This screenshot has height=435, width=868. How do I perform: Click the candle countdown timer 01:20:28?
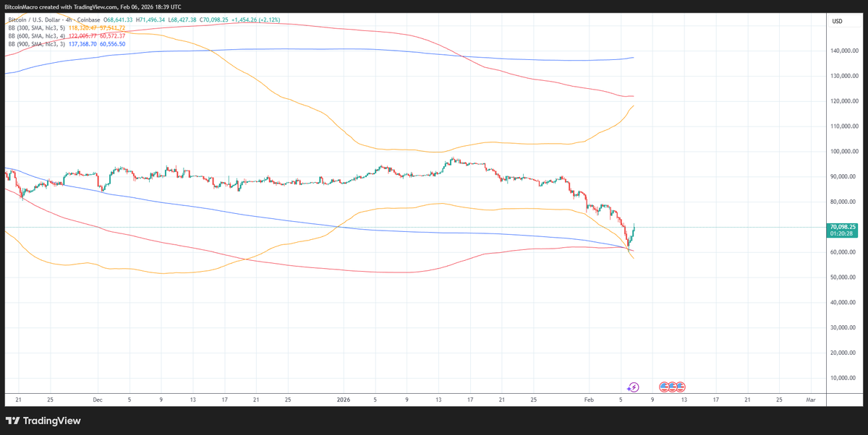pos(841,233)
